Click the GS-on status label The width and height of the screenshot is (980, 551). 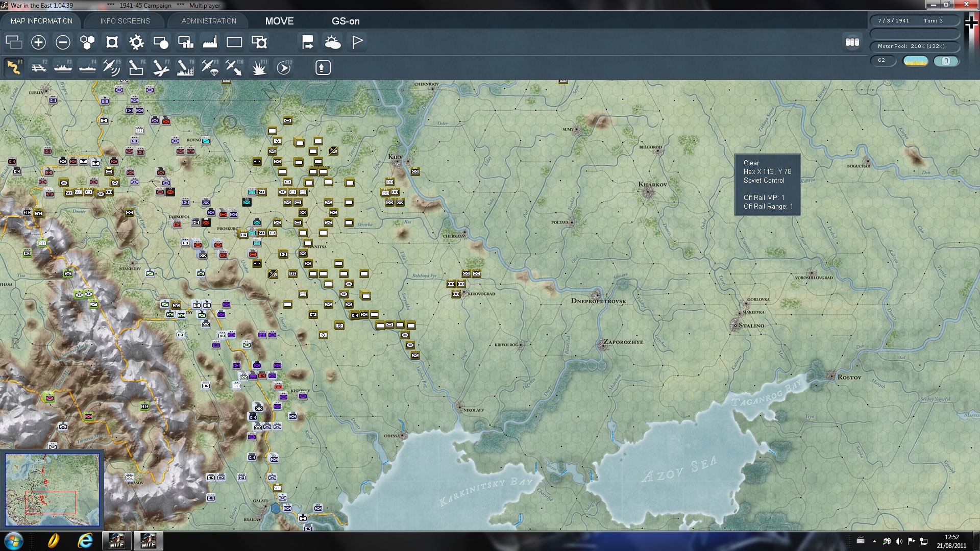point(346,21)
